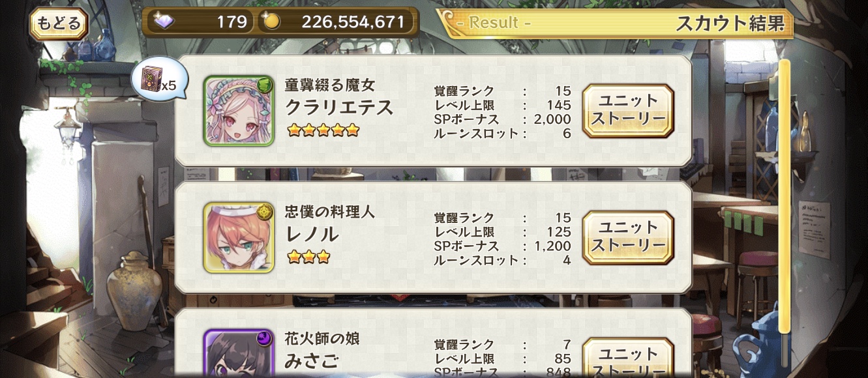Click the five-star rating of クラリエテス

tap(323, 130)
